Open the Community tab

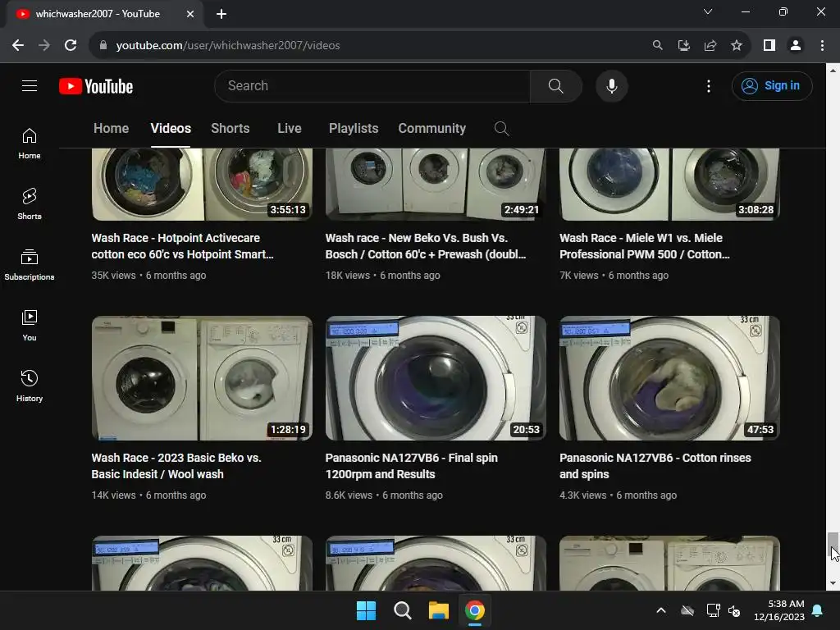[431, 129]
